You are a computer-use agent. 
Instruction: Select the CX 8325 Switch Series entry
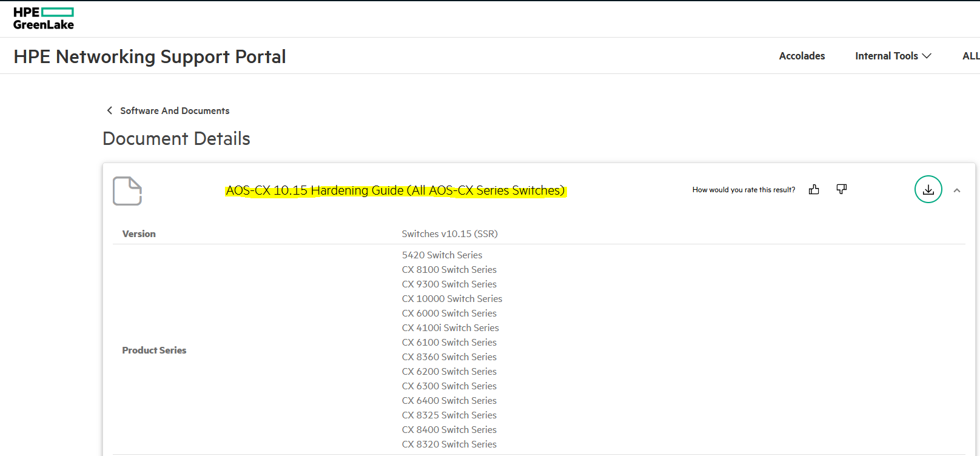449,415
